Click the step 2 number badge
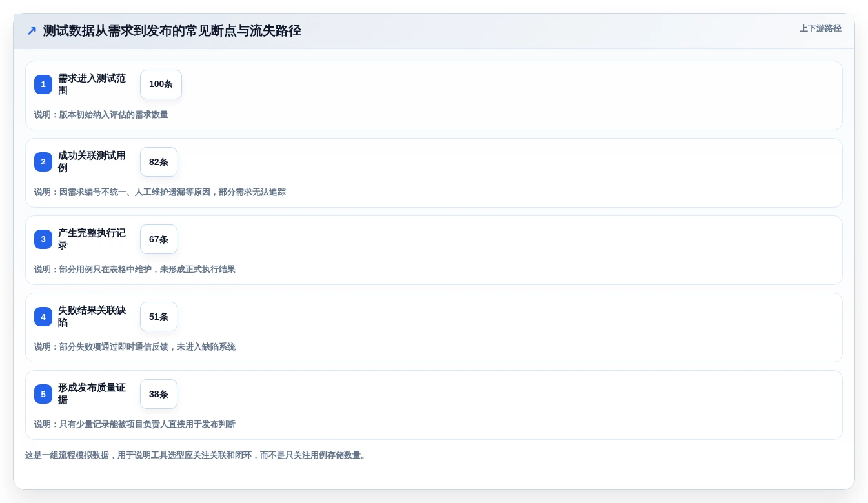 point(43,162)
